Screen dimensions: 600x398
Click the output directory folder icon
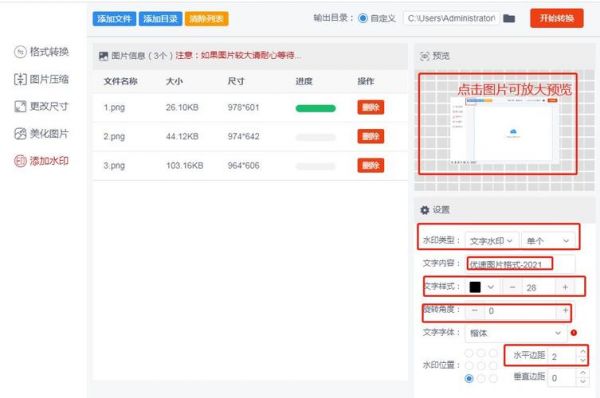coord(509,18)
